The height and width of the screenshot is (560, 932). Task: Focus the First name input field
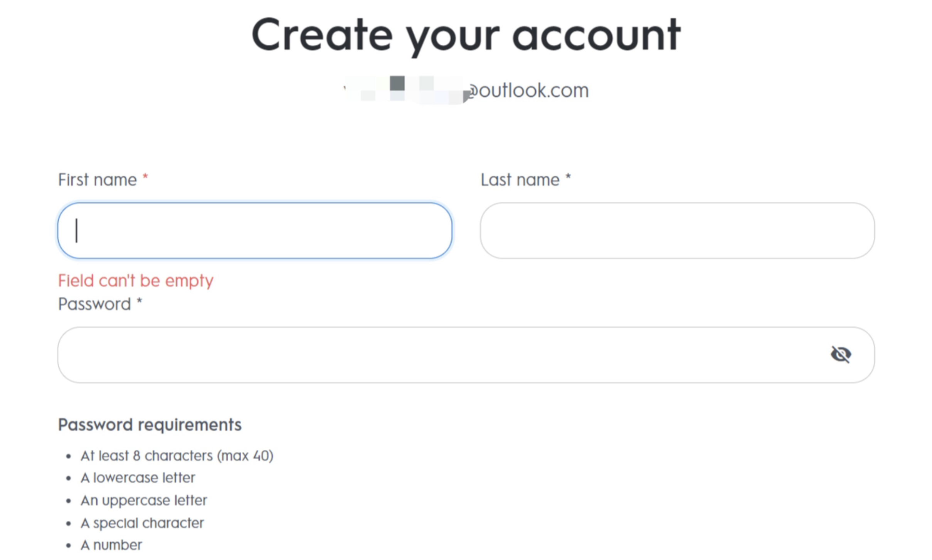coord(254,231)
